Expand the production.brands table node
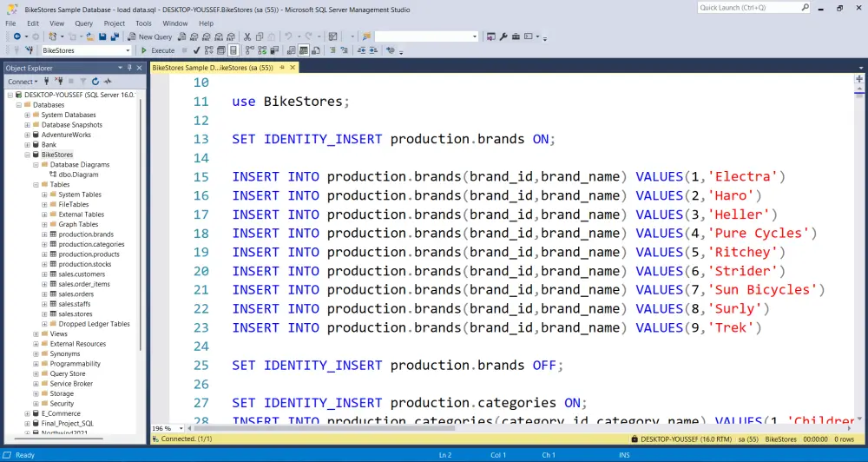Viewport: 868px width, 462px height. (44, 234)
